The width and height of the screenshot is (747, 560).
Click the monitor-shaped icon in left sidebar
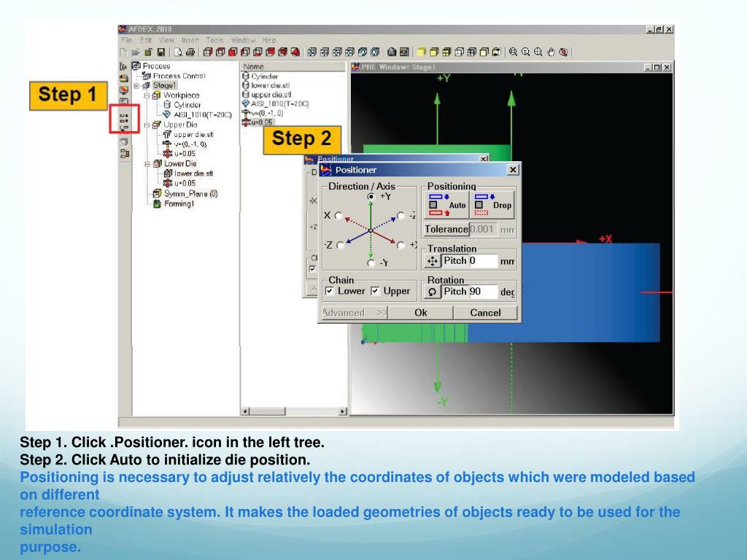click(x=124, y=90)
